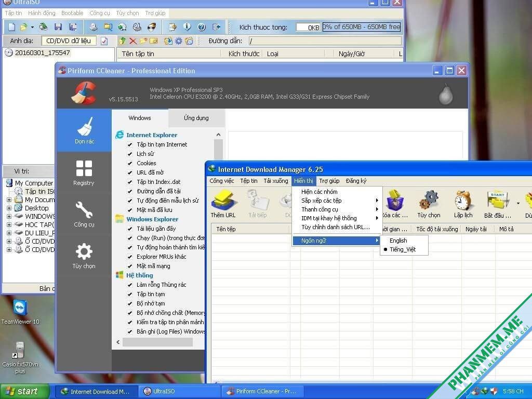Toggle the Lịch sử checkbox in CCleaner
Image resolution: width=532 pixels, height=399 pixels.
pyautogui.click(x=129, y=154)
